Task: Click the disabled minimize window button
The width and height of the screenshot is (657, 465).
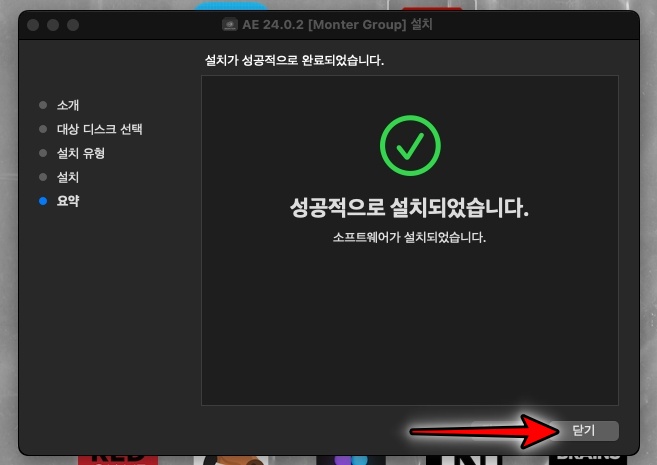Action: tap(53, 25)
